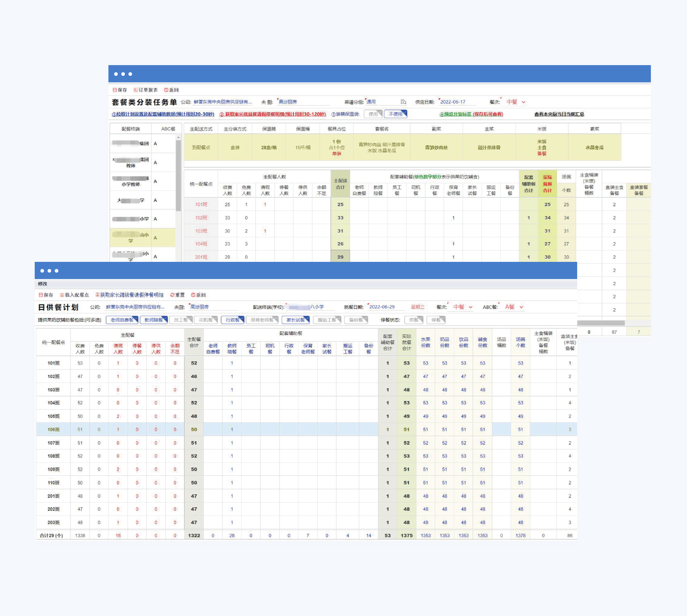Screen dimensions: 687x616
Task: Enable the 员工餐 option
Action: click(x=181, y=320)
